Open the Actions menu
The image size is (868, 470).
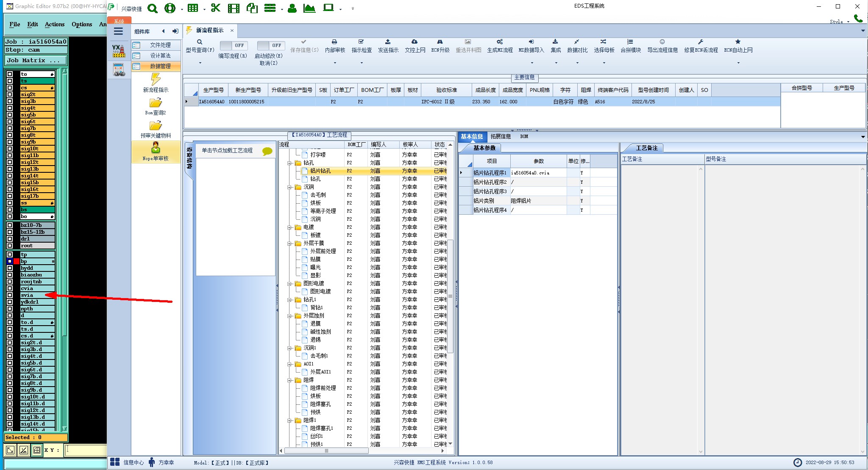coord(55,24)
